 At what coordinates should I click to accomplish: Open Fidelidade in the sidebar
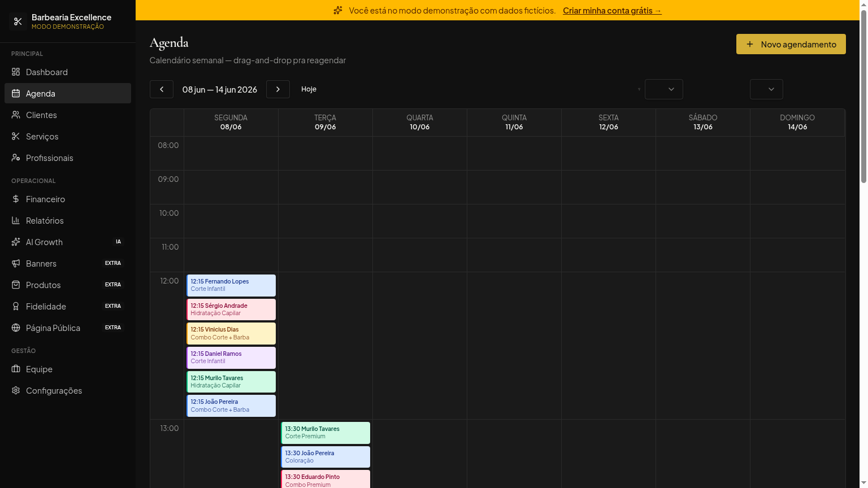[x=68, y=306]
